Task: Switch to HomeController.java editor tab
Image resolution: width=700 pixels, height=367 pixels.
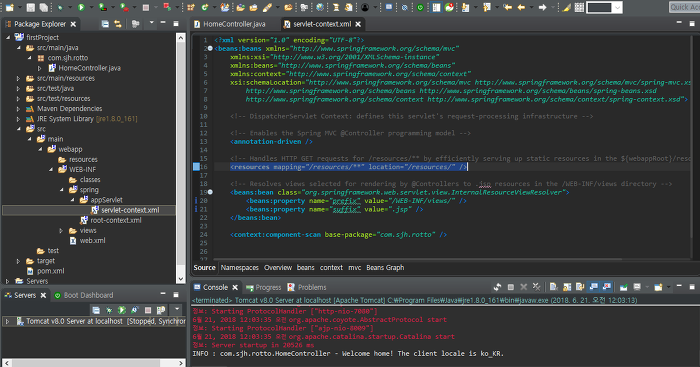Action: coord(229,24)
